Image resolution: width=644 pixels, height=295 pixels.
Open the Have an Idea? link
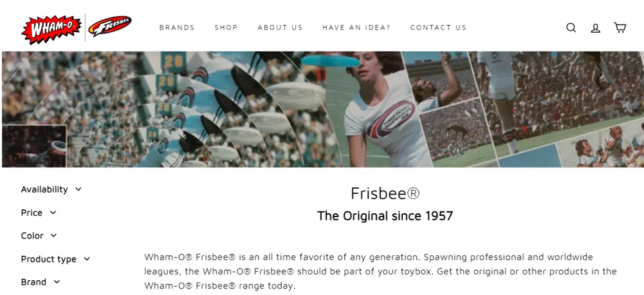click(356, 28)
